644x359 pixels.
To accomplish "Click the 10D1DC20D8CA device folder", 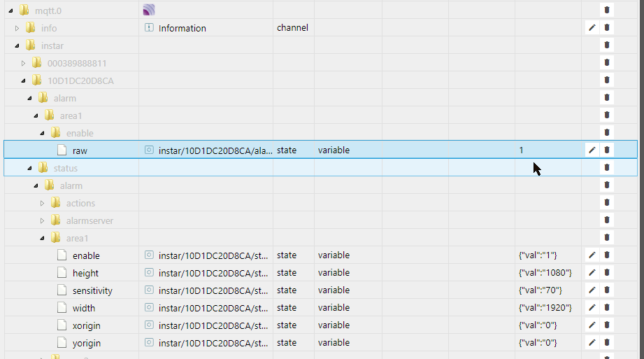I will point(80,80).
